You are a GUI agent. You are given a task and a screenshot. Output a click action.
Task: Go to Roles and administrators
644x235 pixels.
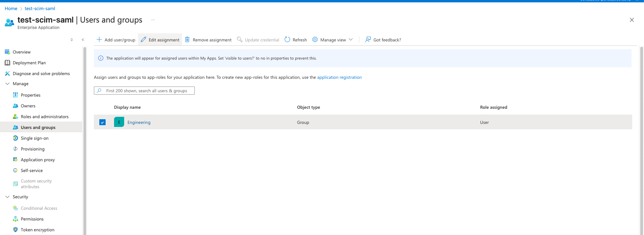click(x=44, y=117)
